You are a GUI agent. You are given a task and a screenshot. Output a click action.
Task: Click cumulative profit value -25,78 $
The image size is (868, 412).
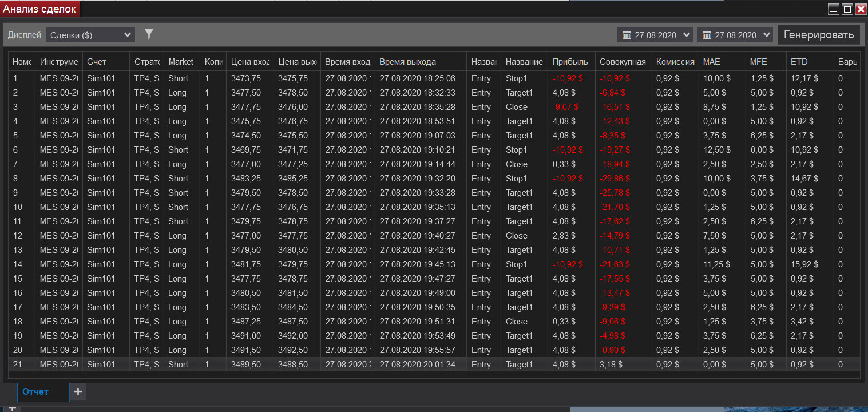(x=616, y=193)
